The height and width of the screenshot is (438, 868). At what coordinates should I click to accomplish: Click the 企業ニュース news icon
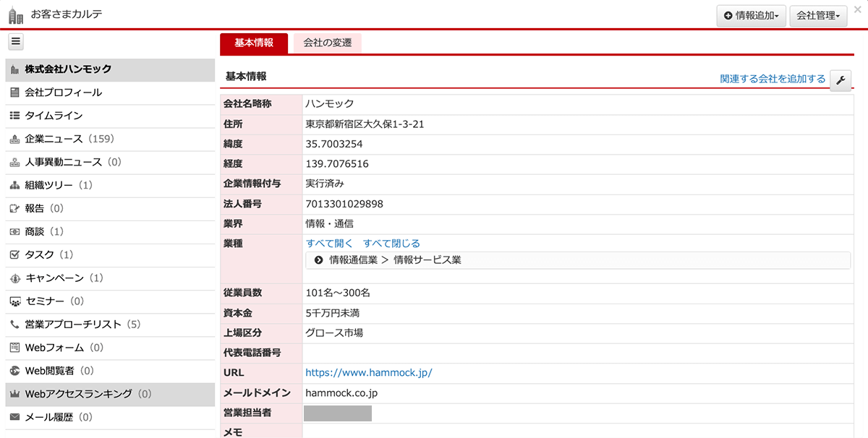14,139
